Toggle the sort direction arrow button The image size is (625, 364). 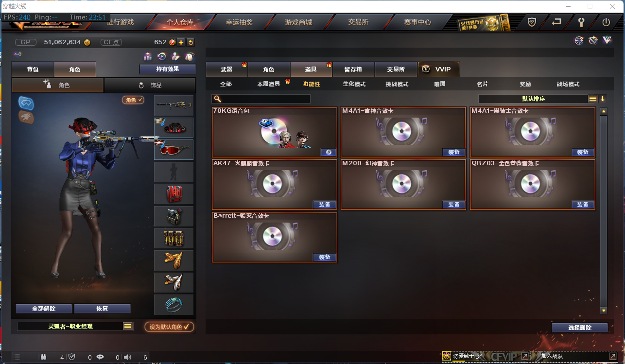[603, 99]
